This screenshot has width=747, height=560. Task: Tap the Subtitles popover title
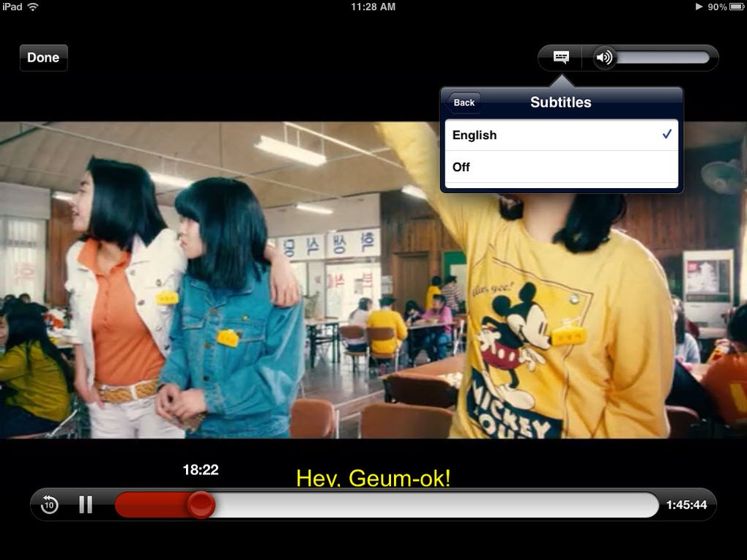pos(561,102)
